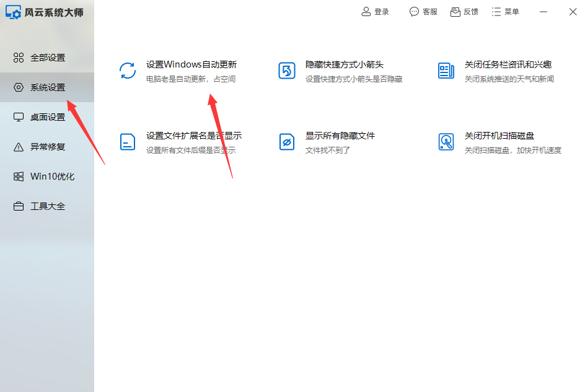Open the 菜单 label text
Screen dimensions: 585x392
tap(512, 12)
